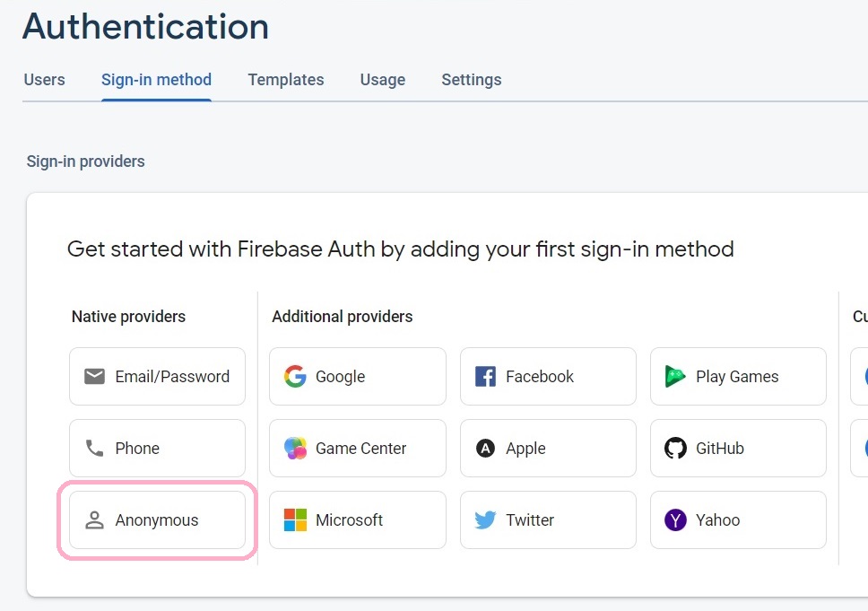This screenshot has width=868, height=611.
Task: Click the Facebook logo icon
Action: tap(485, 377)
